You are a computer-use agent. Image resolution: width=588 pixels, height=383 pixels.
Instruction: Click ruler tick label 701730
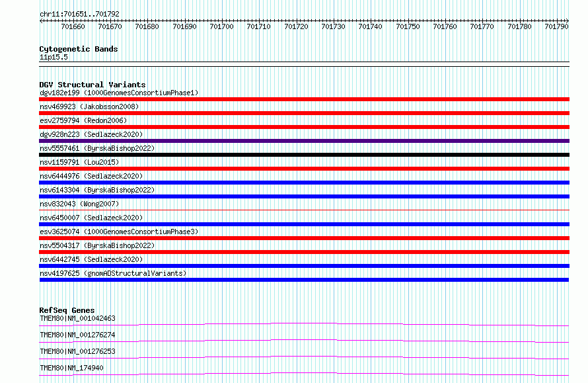pyautogui.click(x=334, y=26)
